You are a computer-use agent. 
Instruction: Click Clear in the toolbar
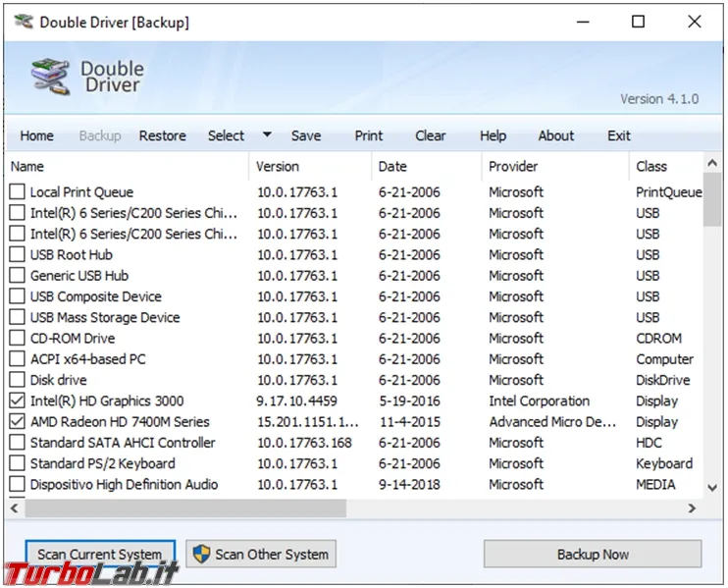click(x=431, y=135)
